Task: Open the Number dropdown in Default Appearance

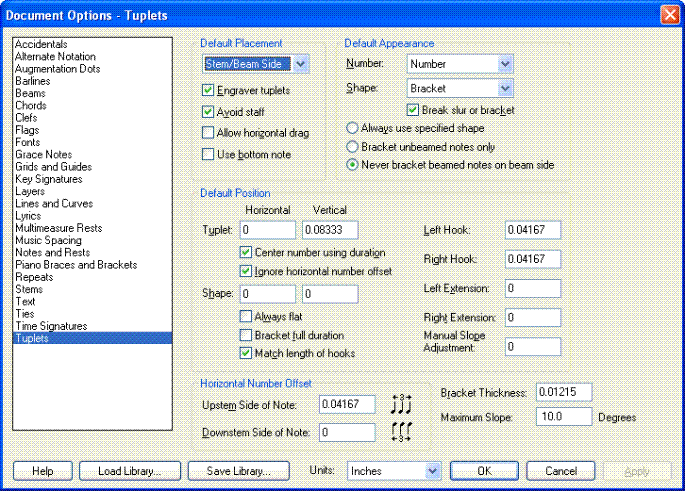Action: coord(504,65)
